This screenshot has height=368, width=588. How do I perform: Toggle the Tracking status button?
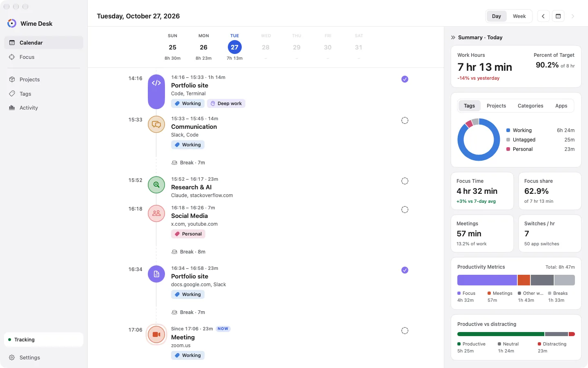pyautogui.click(x=44, y=339)
